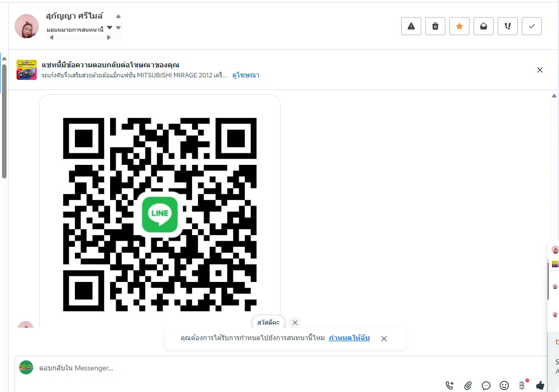Open the assign conversation dropdown arrow
559x392 pixels.
[110, 28]
